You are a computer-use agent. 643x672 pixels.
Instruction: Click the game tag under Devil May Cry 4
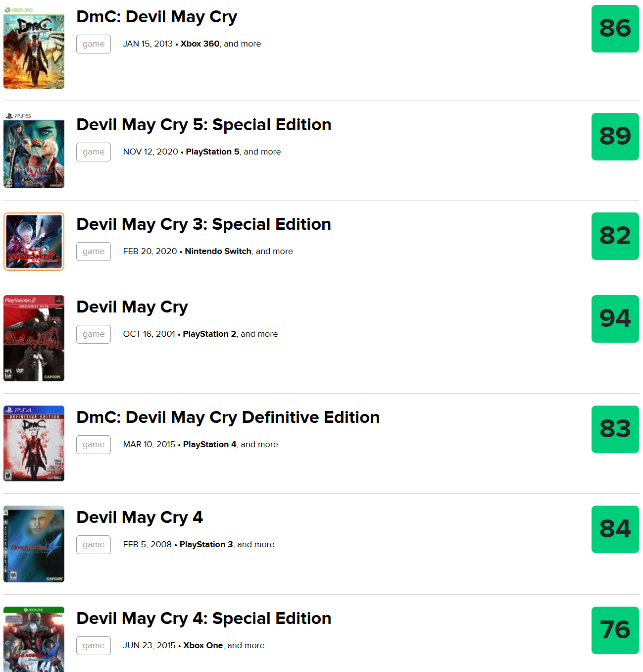(94, 545)
